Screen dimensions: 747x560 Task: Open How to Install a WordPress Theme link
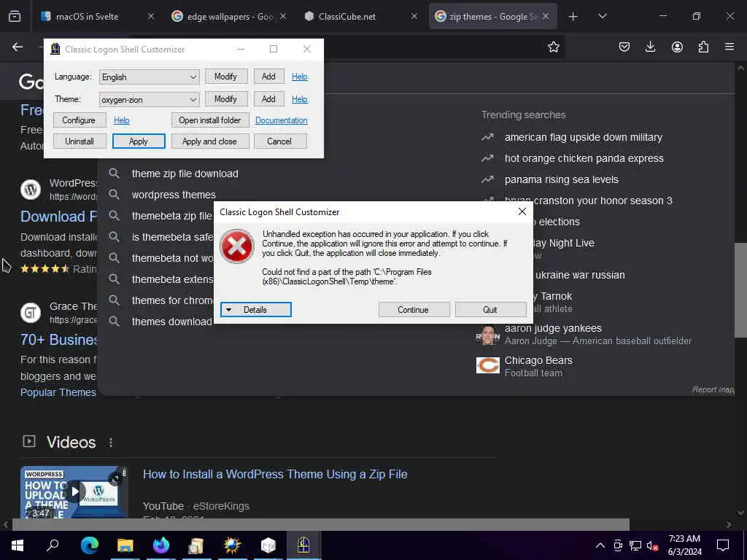pos(275,474)
